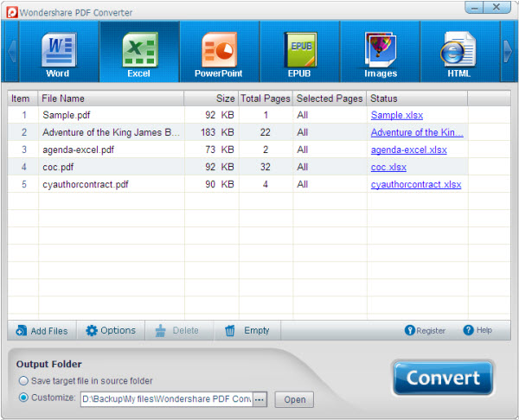The height and width of the screenshot is (420, 519).
Task: Click the Register button
Action: click(426, 330)
